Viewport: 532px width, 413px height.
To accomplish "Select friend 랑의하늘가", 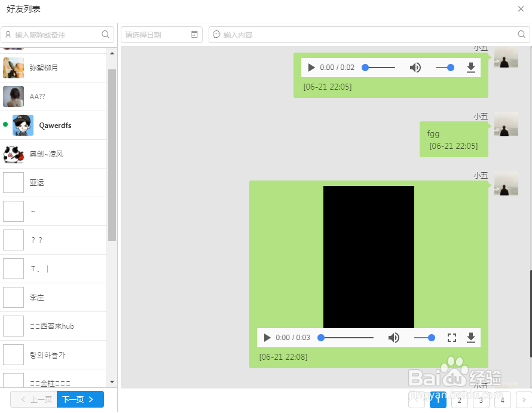I will click(54, 354).
